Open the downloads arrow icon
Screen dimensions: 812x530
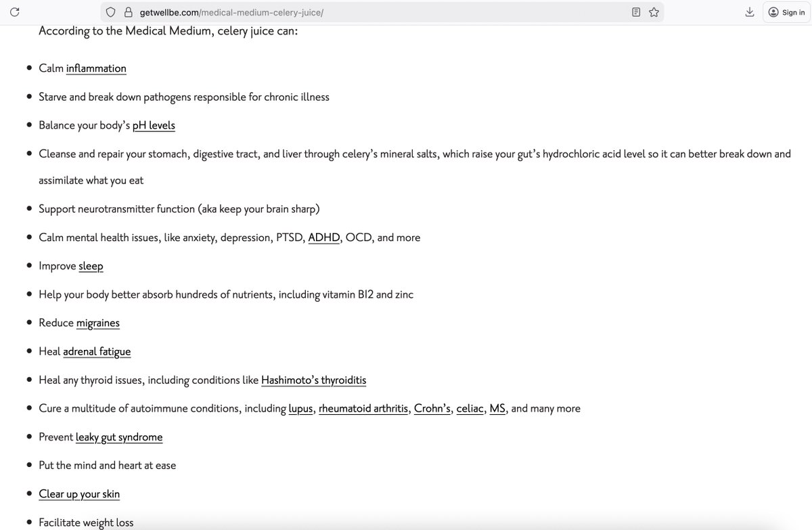pyautogui.click(x=750, y=12)
